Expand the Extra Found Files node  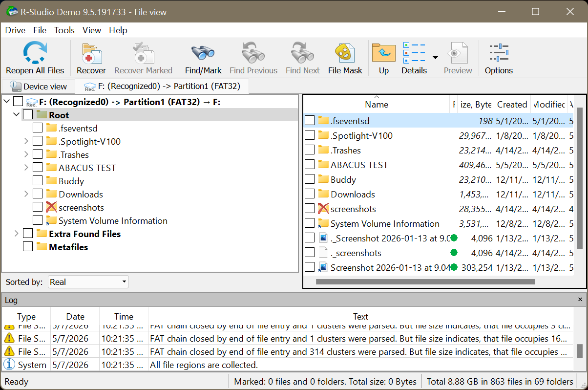pos(17,234)
